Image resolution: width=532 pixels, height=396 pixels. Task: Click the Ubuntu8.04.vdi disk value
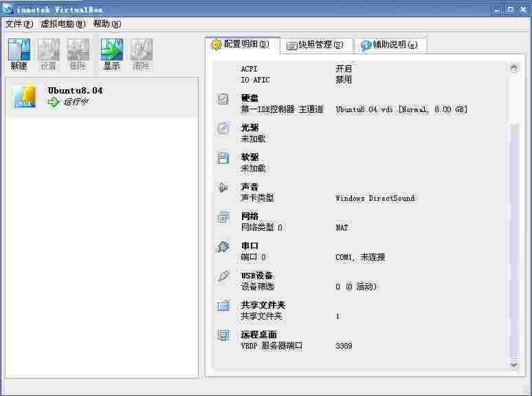click(x=401, y=109)
